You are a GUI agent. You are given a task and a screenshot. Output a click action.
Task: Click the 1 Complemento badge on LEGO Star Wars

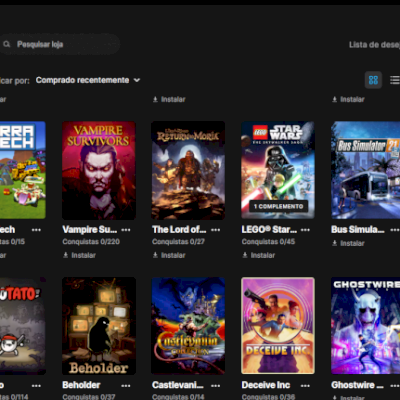pyautogui.click(x=278, y=206)
